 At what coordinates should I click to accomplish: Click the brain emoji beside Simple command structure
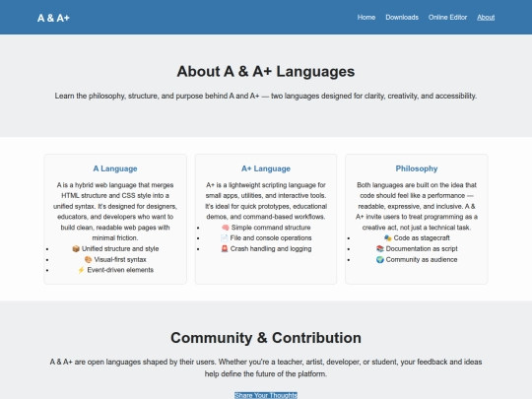226,228
